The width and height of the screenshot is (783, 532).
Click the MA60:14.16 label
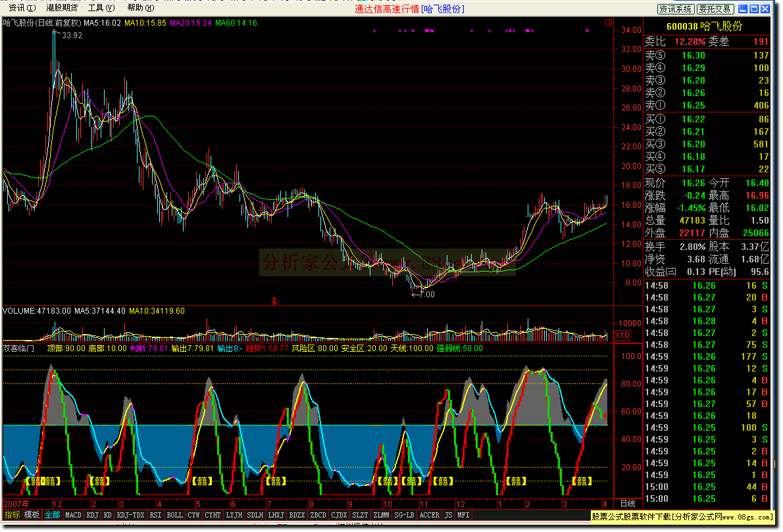[x=236, y=23]
